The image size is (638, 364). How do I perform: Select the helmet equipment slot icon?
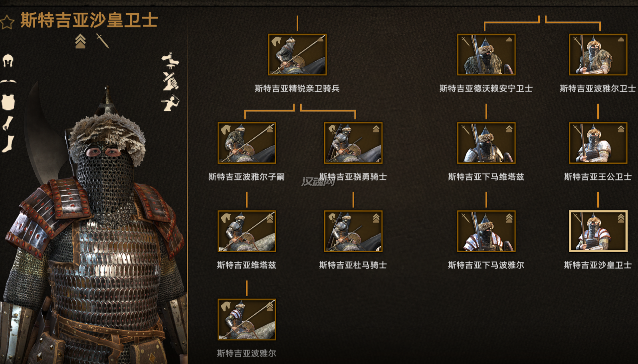(x=8, y=61)
